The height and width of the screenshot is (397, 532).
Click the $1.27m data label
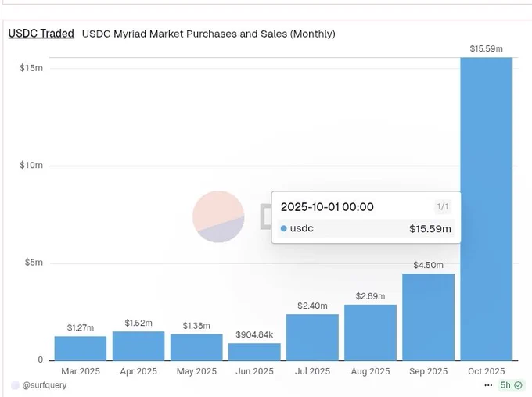pyautogui.click(x=81, y=328)
